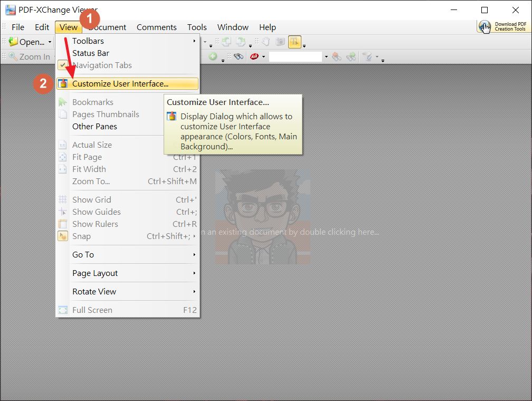Click the options arrow after Select Text tool
Viewport: 532px width, 401px height.
coord(305,46)
